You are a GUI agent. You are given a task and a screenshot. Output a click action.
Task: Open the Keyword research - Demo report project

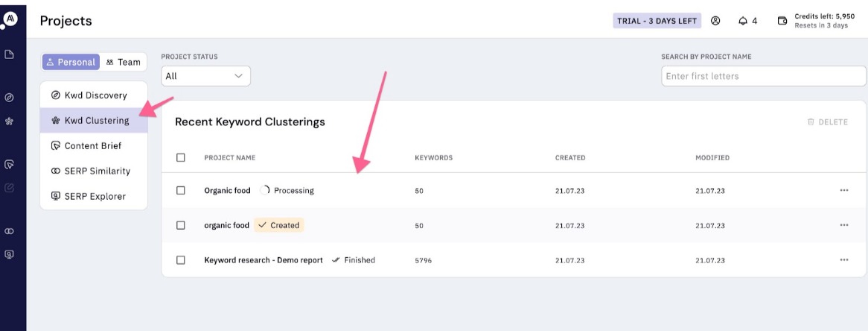(264, 260)
